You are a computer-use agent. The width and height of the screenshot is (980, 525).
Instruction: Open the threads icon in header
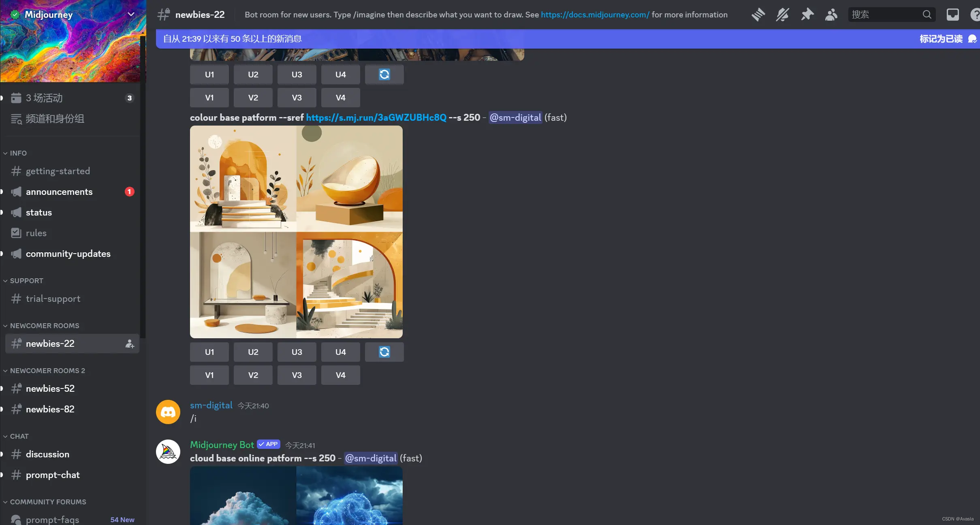coord(758,15)
